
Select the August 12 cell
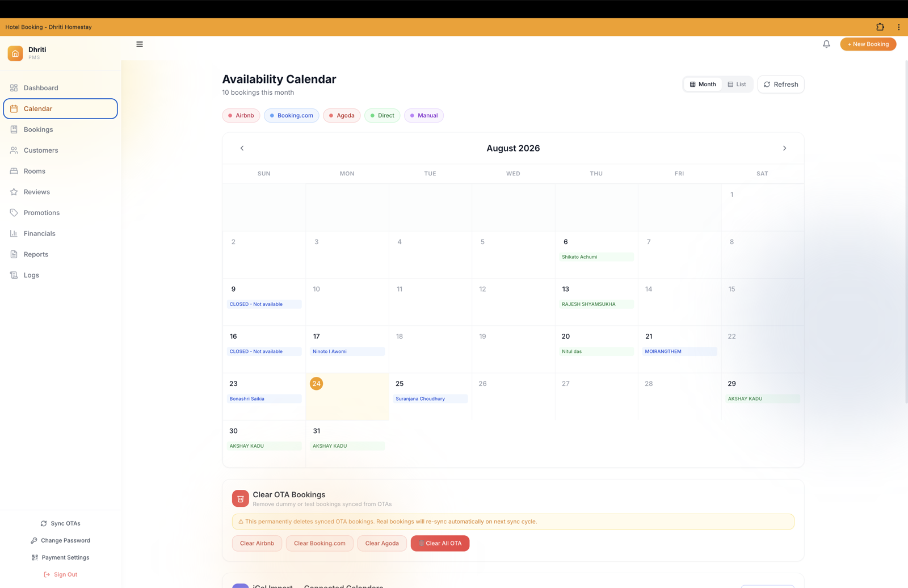point(513,302)
